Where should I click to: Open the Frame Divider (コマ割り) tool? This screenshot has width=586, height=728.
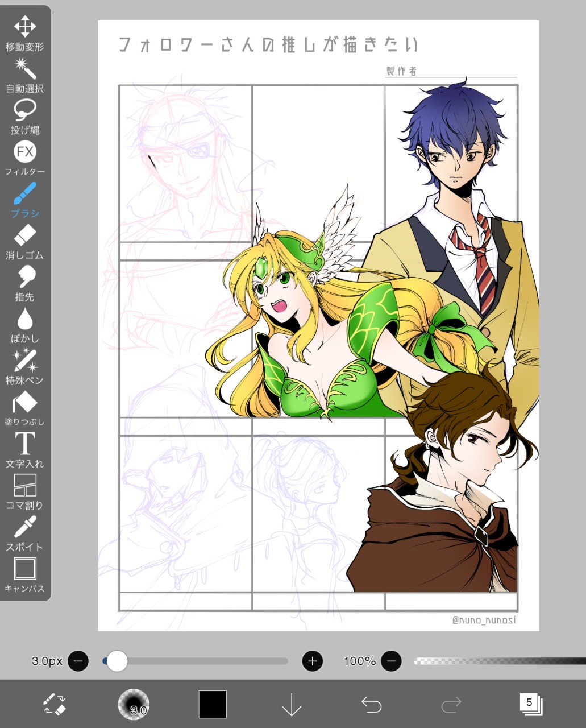click(x=25, y=491)
